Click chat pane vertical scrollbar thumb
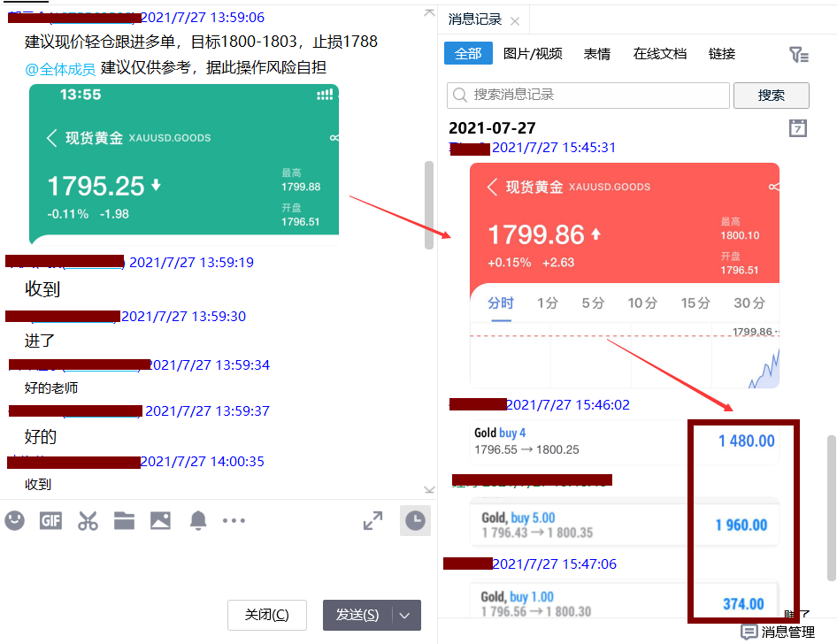Image resolution: width=837 pixels, height=644 pixels. coord(428,205)
